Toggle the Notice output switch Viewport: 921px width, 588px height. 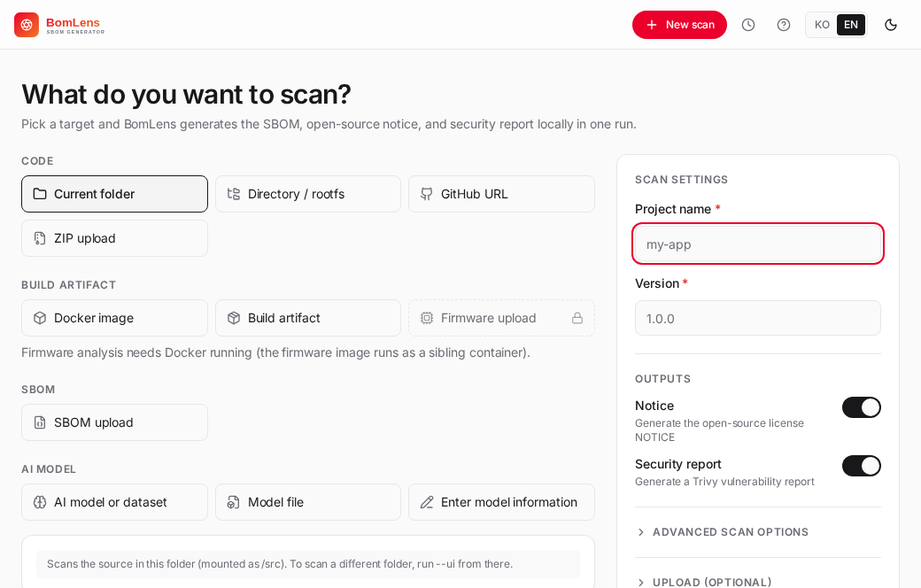pos(861,407)
